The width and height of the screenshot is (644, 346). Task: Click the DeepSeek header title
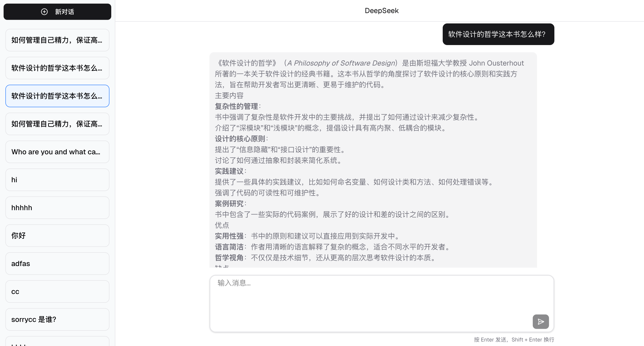click(381, 11)
